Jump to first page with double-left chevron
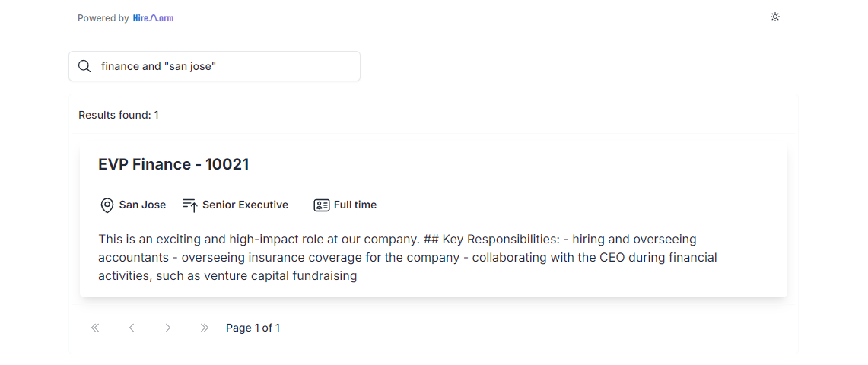This screenshot has width=868, height=365. coord(95,328)
